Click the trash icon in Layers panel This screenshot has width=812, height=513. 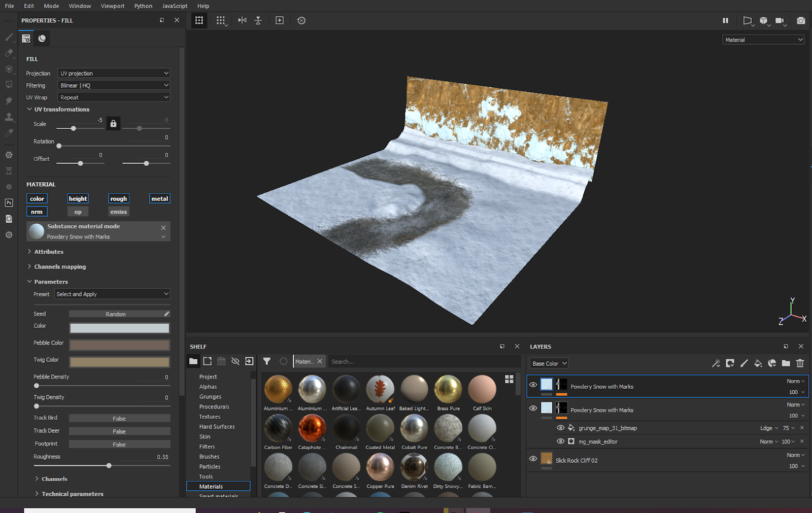[800, 363]
